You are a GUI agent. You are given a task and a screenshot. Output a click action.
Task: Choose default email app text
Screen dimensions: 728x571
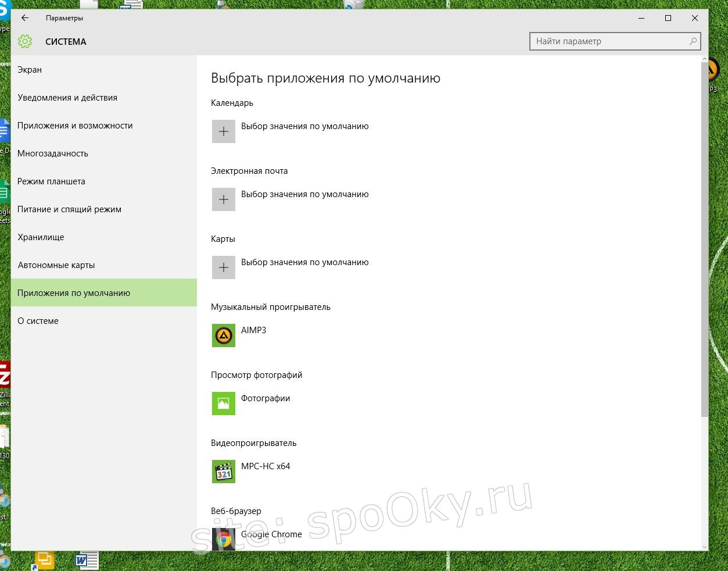click(305, 194)
